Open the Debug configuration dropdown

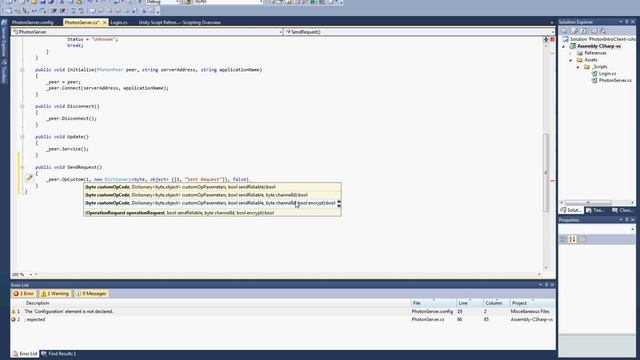177,2
